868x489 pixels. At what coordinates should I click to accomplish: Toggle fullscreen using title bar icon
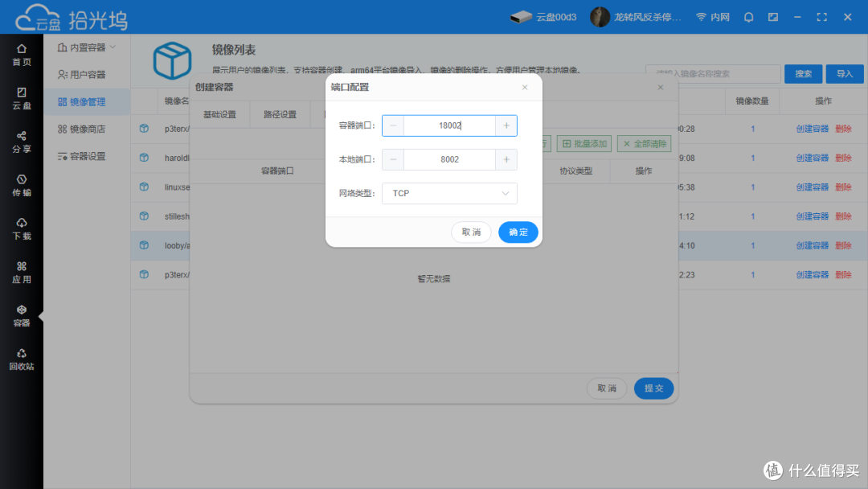822,17
